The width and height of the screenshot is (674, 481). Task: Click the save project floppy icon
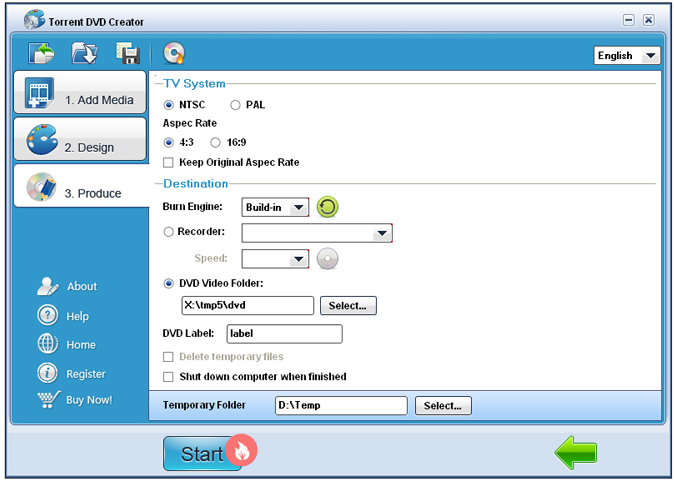pos(128,53)
